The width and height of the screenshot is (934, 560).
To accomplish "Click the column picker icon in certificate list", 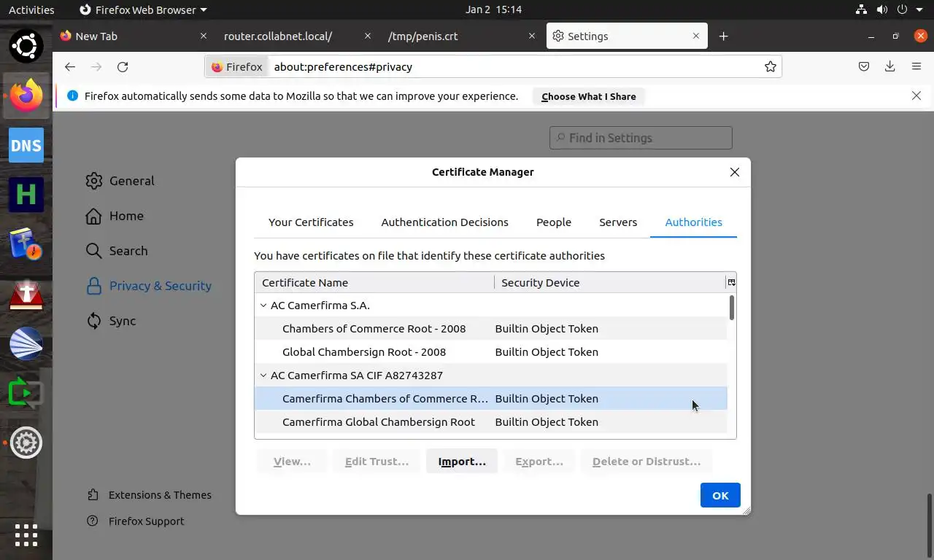I will click(x=731, y=282).
